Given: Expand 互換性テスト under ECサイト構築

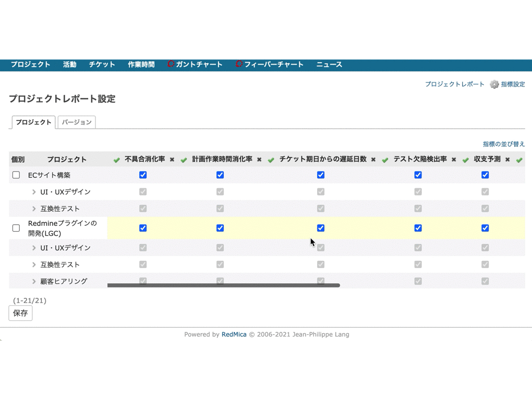Looking at the screenshot, I should coord(33,209).
